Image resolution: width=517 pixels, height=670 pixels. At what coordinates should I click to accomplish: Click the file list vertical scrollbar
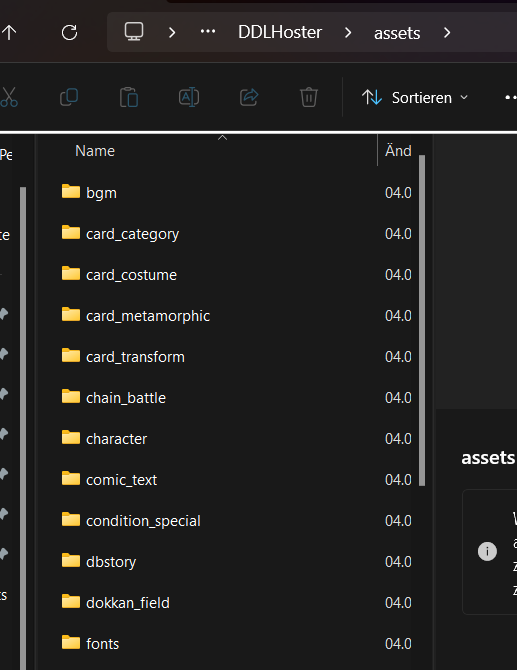click(422, 320)
